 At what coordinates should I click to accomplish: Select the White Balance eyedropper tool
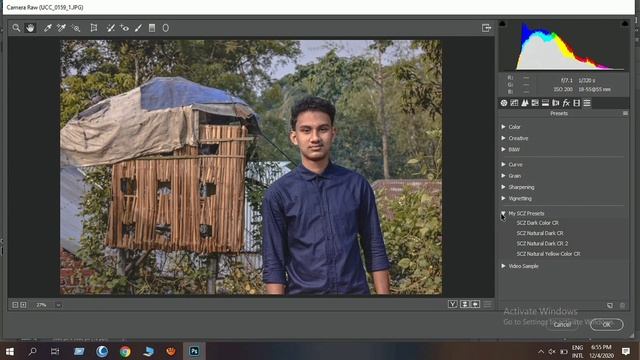pyautogui.click(x=48, y=28)
